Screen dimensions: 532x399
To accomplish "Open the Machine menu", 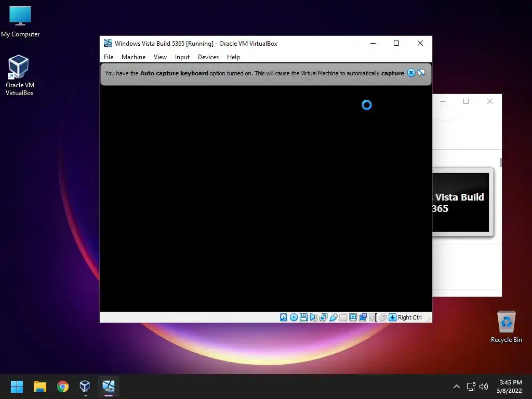I will (x=134, y=57).
